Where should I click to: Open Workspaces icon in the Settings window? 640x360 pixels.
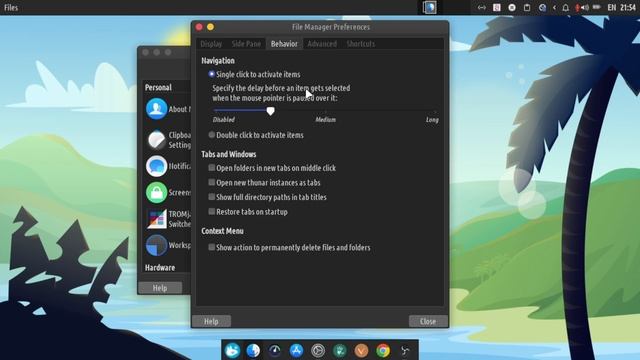(x=156, y=245)
